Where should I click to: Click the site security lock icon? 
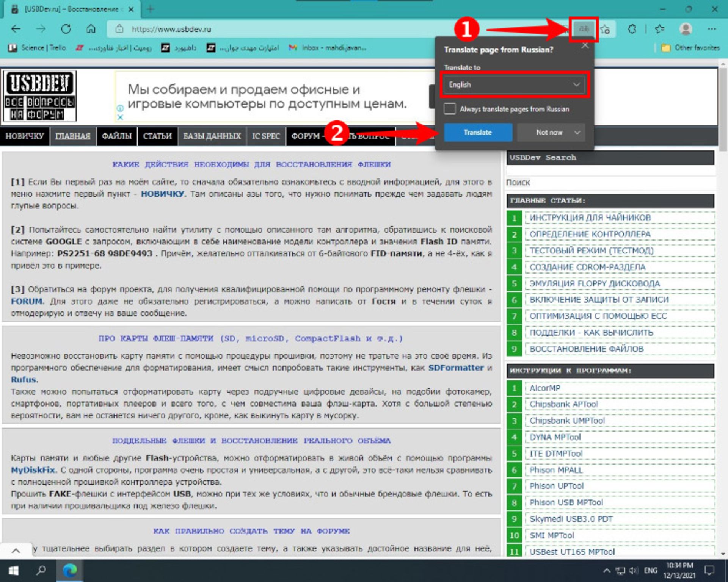[119, 29]
